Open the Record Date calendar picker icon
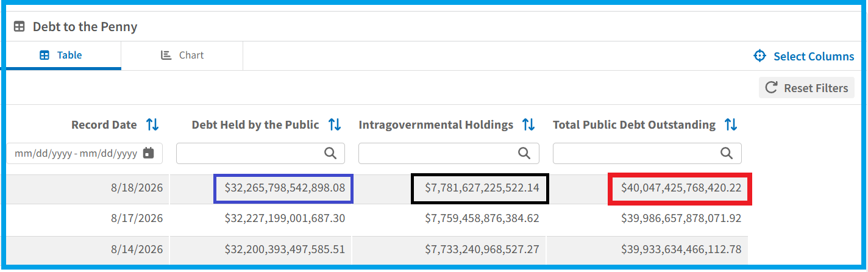This screenshot has height=272, width=868. [149, 154]
